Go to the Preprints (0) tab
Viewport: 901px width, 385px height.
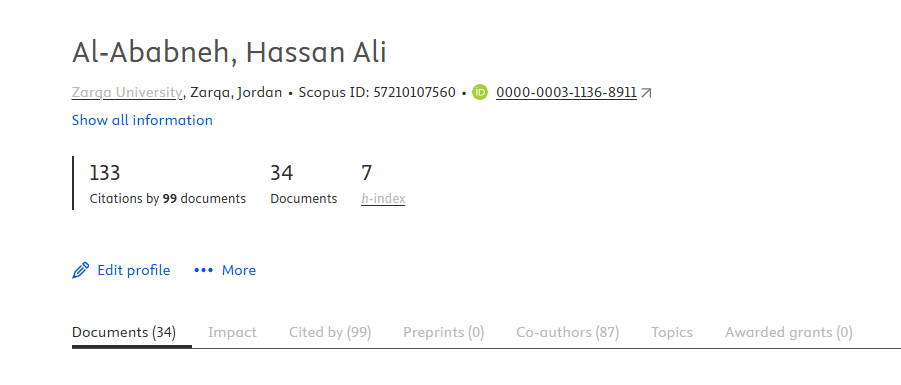tap(444, 332)
